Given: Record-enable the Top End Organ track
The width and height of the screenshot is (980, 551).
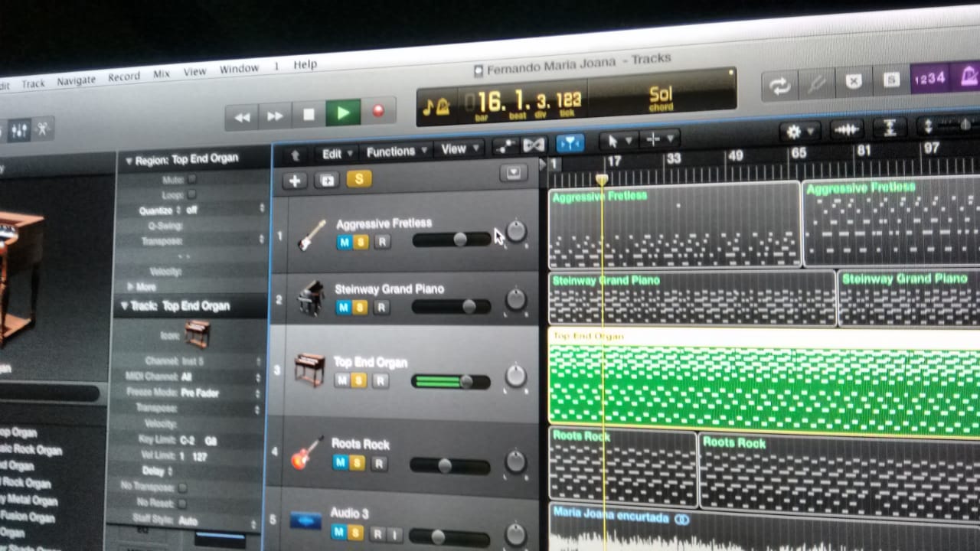Looking at the screenshot, I should tap(383, 380).
